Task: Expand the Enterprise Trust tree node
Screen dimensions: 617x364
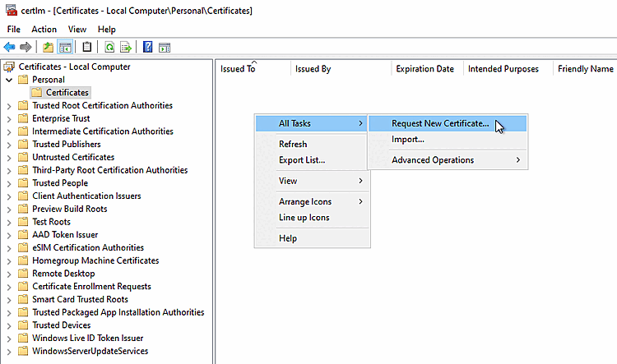Action: [9, 118]
